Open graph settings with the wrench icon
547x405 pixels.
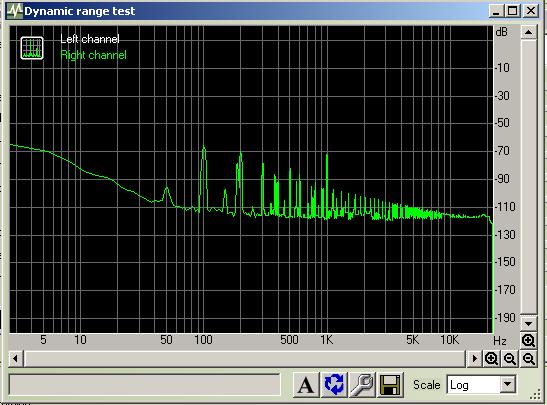[362, 384]
